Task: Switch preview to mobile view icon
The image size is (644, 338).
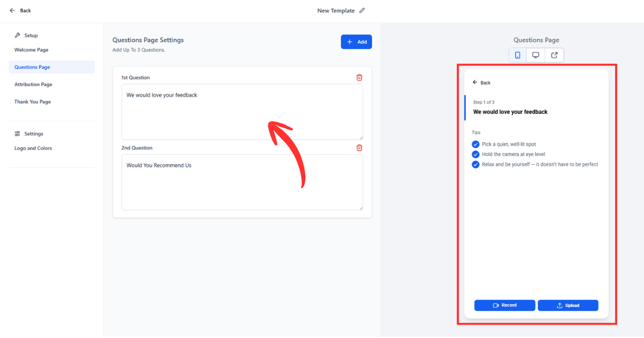Action: (518, 55)
